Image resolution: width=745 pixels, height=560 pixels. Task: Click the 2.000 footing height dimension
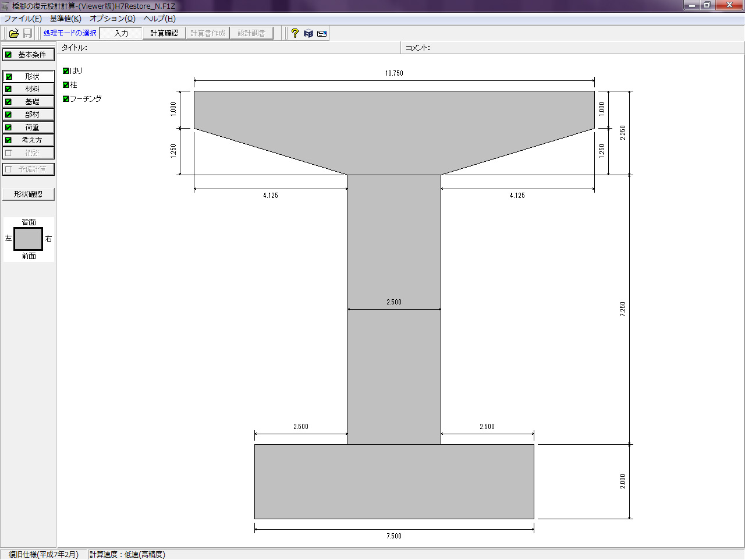[x=623, y=481]
